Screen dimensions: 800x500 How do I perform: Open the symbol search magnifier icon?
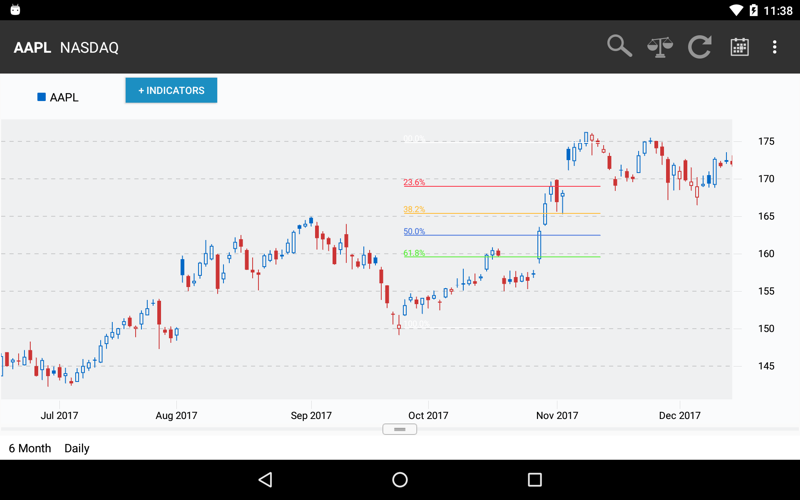[619, 46]
